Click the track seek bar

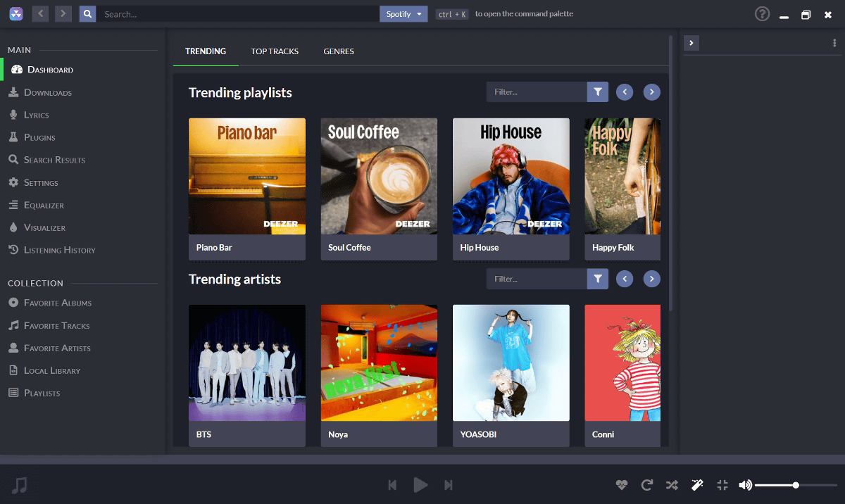[423, 459]
